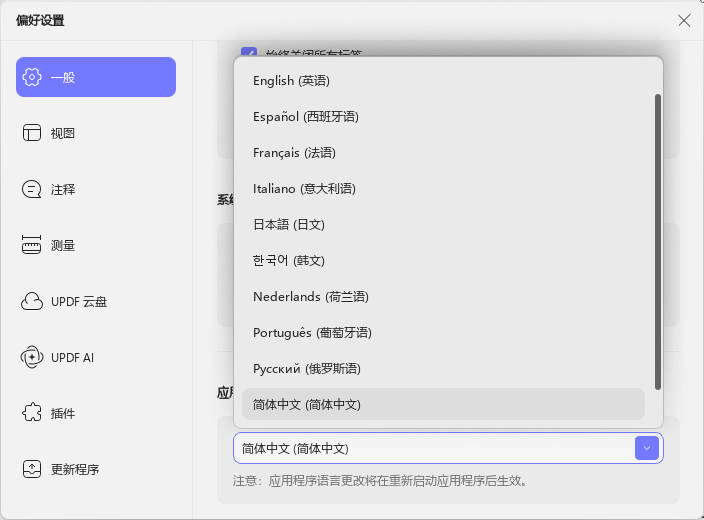Choose Español (西班牙语) language option
Image resolution: width=704 pixels, height=520 pixels.
click(x=444, y=117)
